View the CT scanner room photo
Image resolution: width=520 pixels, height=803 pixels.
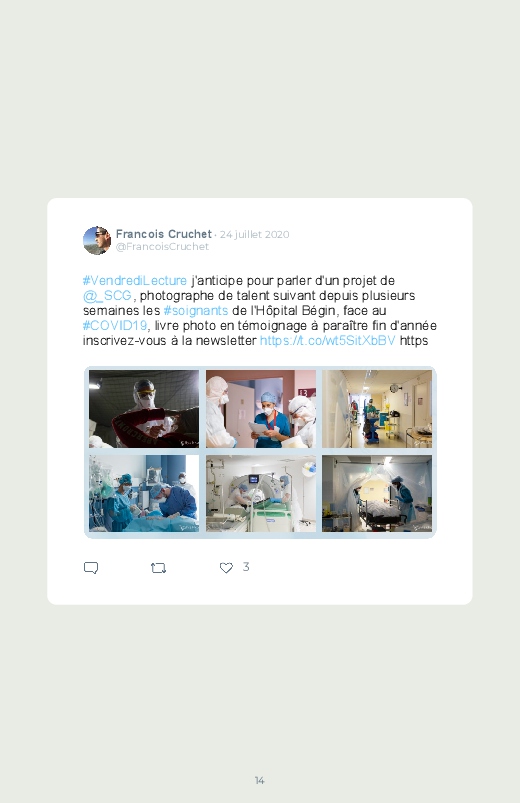click(x=261, y=494)
